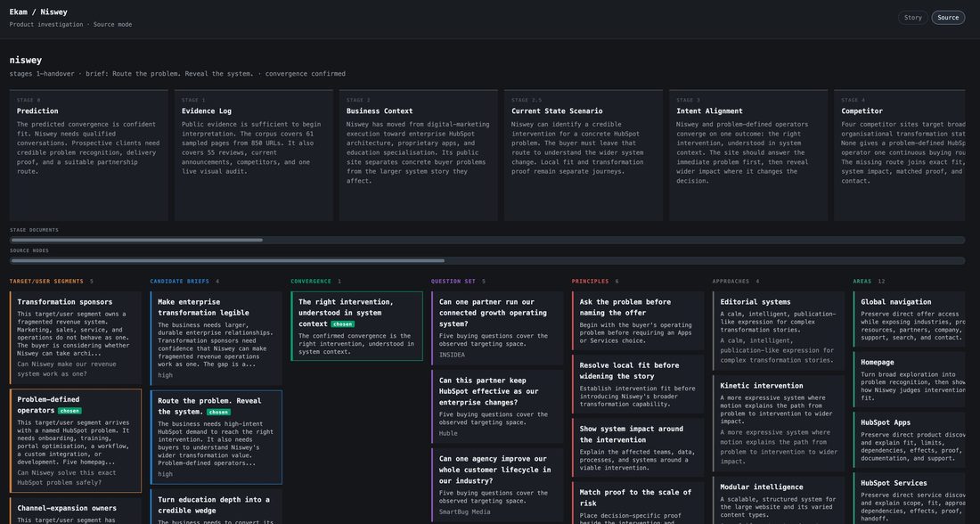Image resolution: width=980 pixels, height=524 pixels.
Task: Click the chosen badge on Problem-defined operators
Action: (x=69, y=411)
